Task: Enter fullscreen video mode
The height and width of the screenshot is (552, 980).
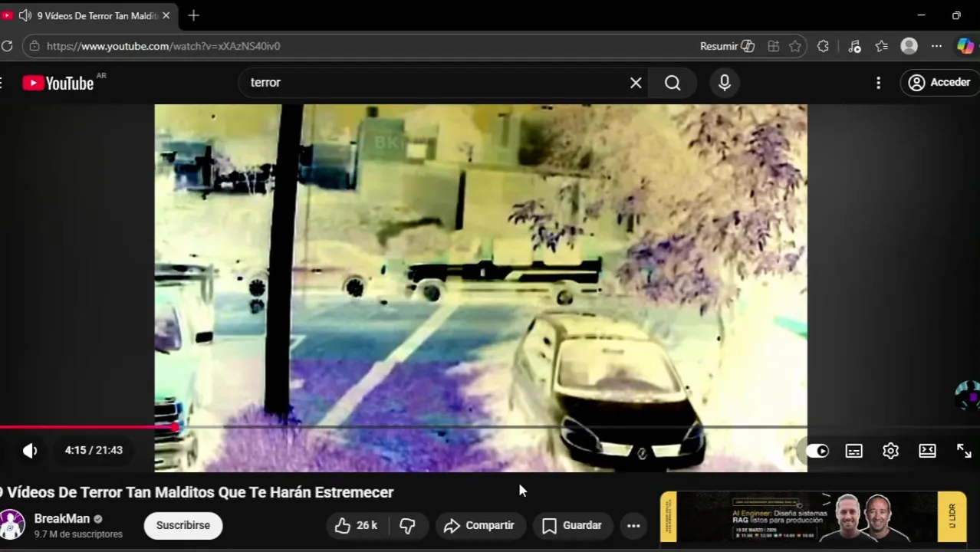Action: click(964, 451)
